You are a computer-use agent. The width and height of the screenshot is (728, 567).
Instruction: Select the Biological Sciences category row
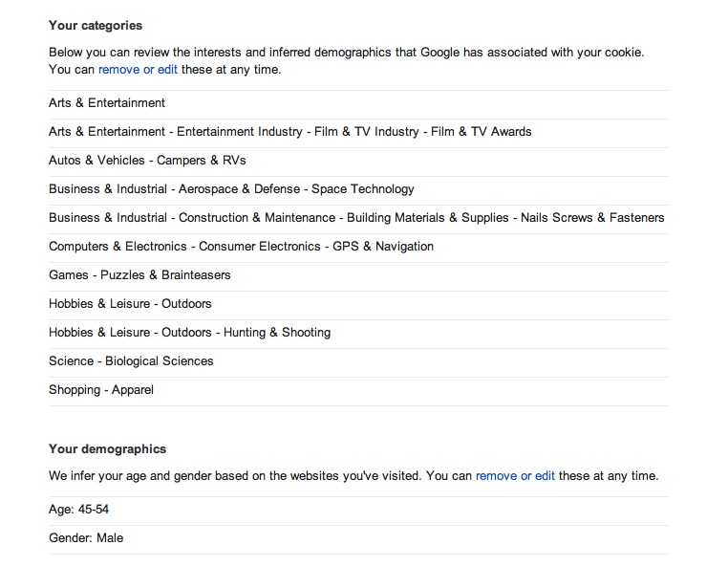(x=359, y=363)
